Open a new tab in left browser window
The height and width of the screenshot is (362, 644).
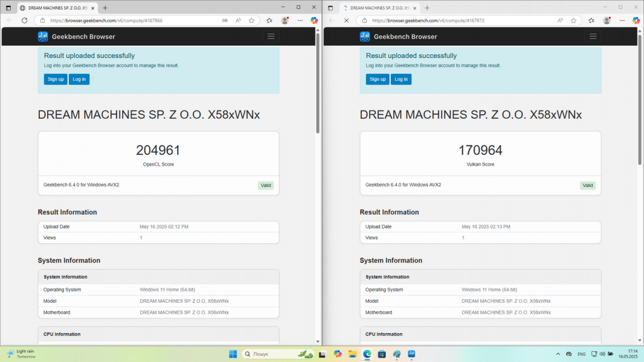[x=105, y=8]
